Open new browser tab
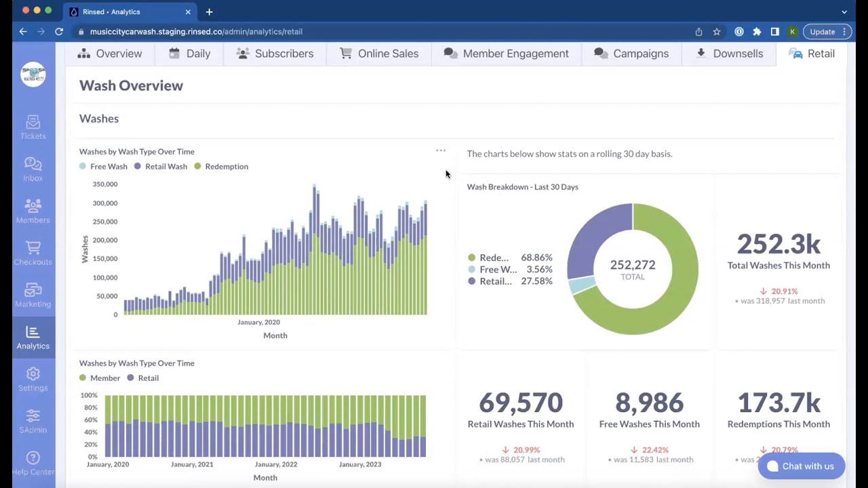 point(209,12)
